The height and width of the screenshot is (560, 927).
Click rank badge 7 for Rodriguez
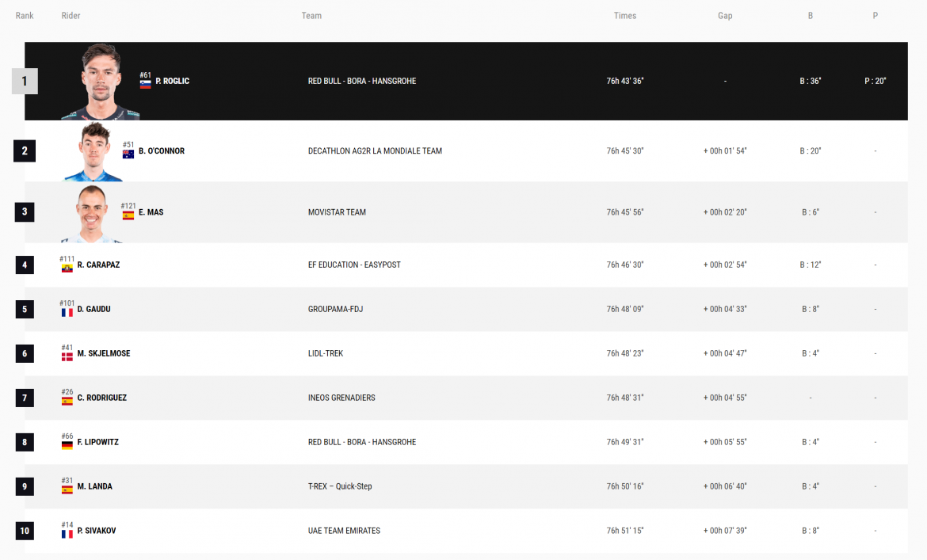click(25, 398)
